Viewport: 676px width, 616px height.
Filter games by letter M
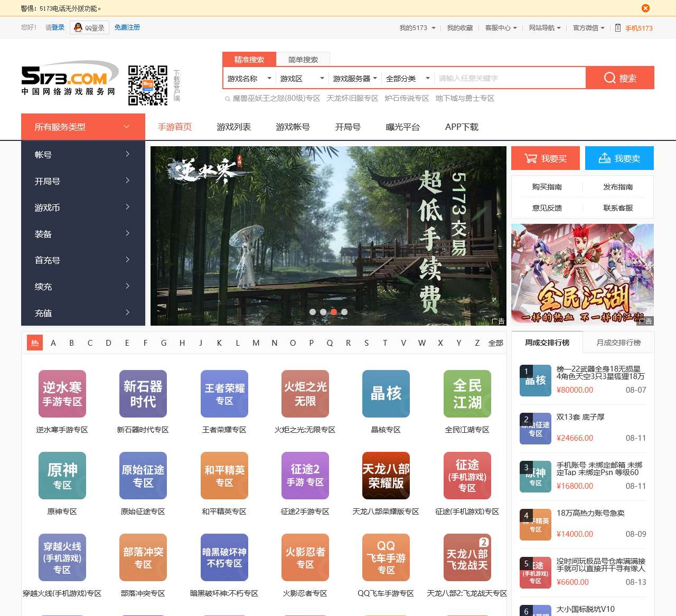256,343
